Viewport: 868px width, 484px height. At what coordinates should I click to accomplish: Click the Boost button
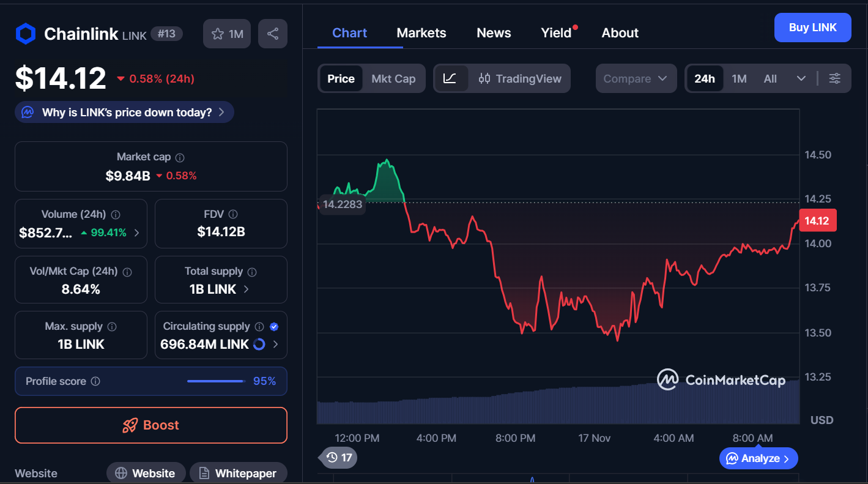tap(151, 425)
